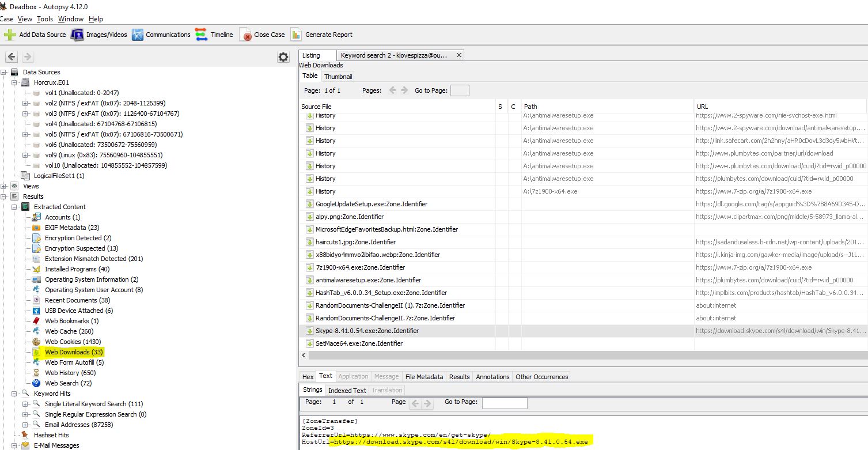Select Web Form Autofill (5)
This screenshot has height=450, width=868.
click(74, 362)
